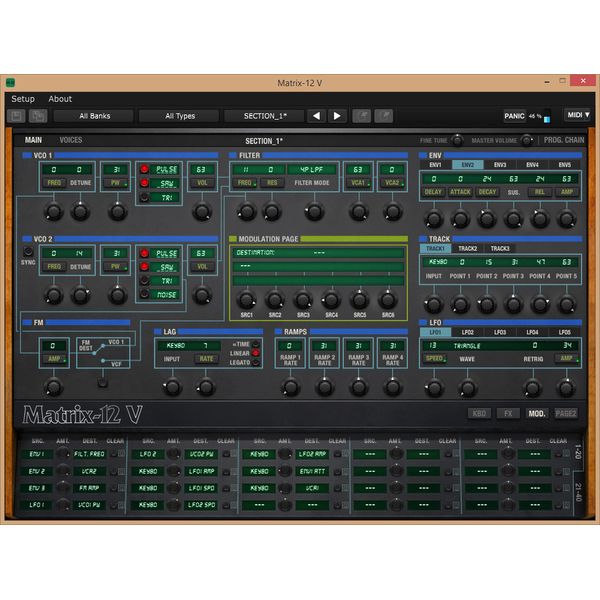Toggle the VCO 2 SYNC button
600x600 pixels.
(x=28, y=251)
